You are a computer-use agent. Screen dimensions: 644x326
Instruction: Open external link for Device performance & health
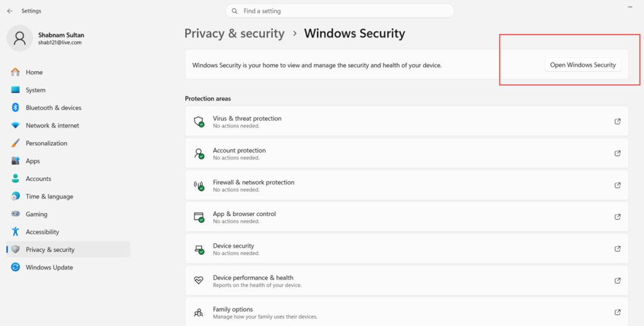[x=618, y=281]
